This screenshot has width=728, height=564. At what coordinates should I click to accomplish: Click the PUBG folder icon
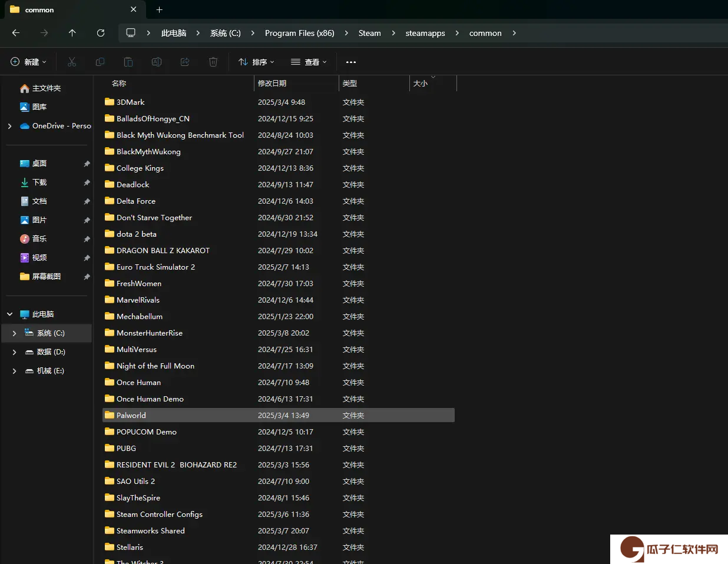pos(110,448)
